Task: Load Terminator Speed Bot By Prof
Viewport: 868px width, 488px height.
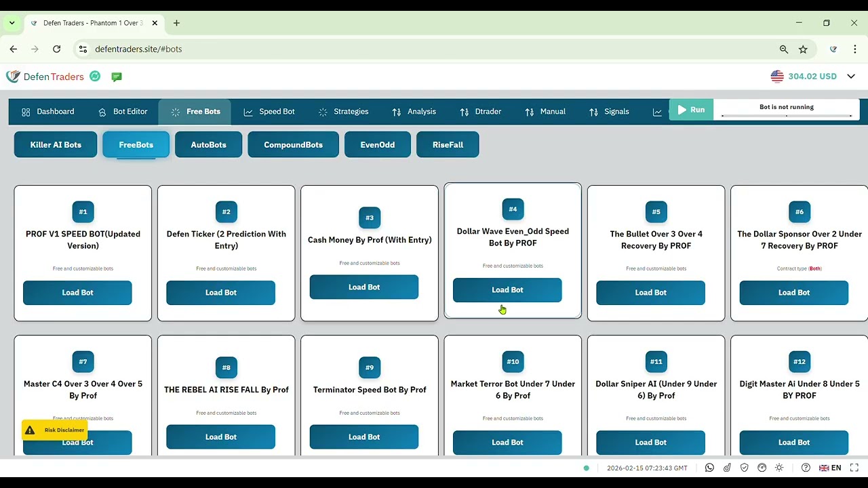Action: point(364,437)
